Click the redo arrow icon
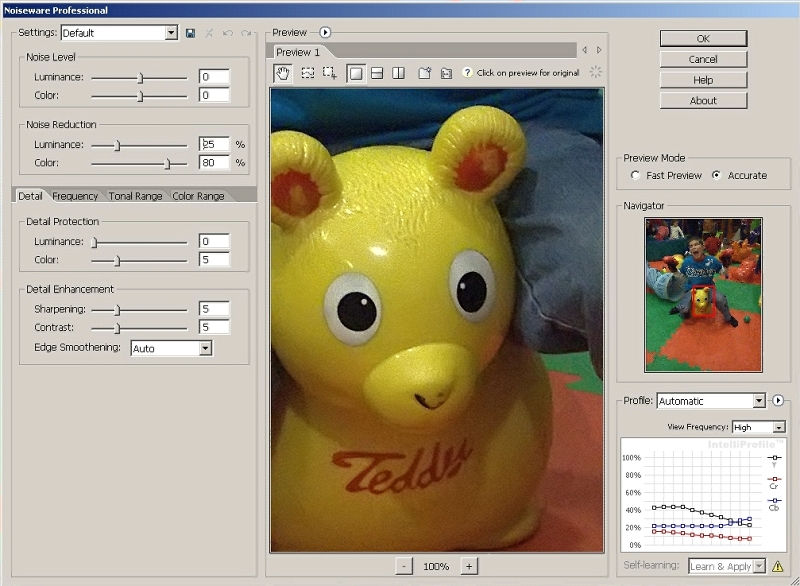Image resolution: width=800 pixels, height=586 pixels. click(x=246, y=33)
